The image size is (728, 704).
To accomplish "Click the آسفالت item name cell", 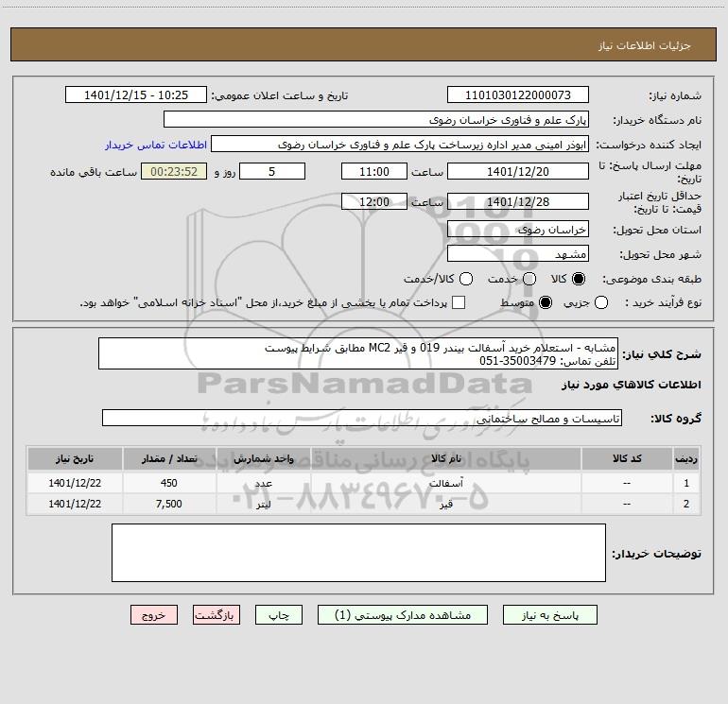I will click(x=445, y=483).
